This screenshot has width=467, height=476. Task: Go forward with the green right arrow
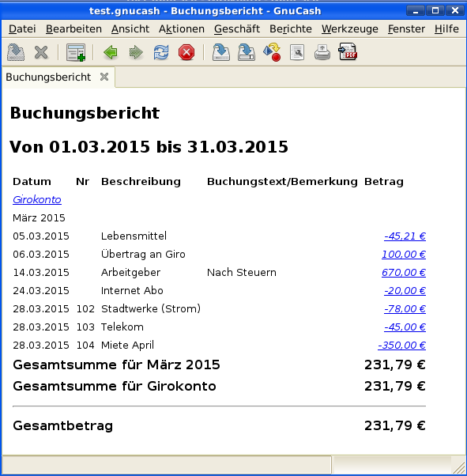coord(136,52)
